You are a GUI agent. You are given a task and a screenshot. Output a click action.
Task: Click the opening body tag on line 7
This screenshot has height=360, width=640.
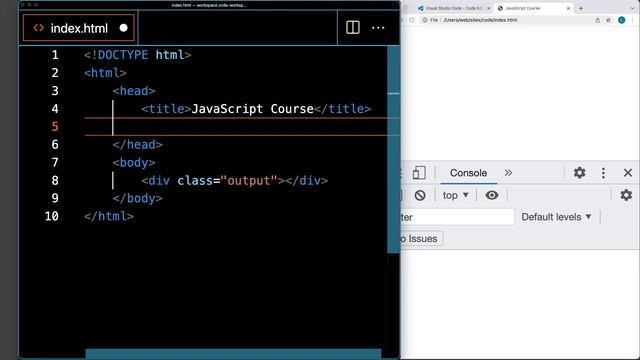[134, 162]
